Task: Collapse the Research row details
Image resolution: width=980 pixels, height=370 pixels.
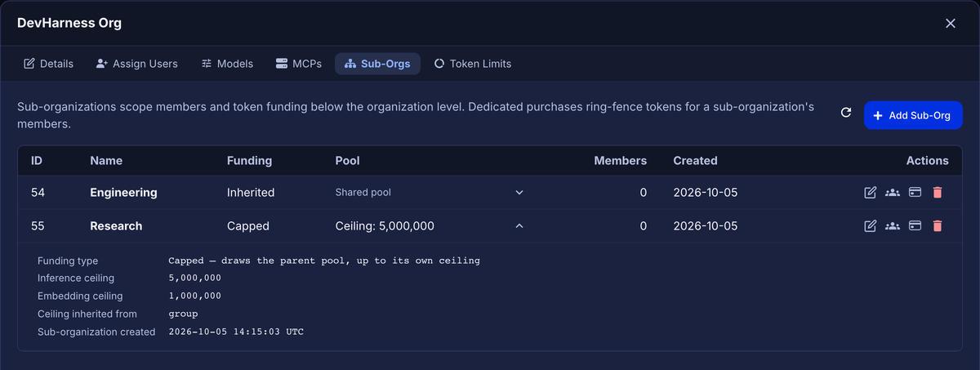Action: tap(519, 225)
